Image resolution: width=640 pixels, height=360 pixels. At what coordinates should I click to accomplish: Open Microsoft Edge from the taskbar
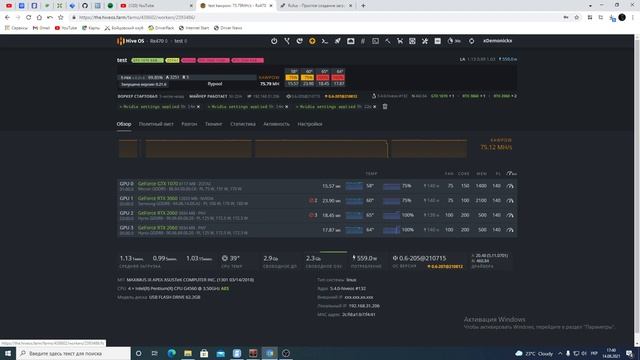tap(171, 353)
